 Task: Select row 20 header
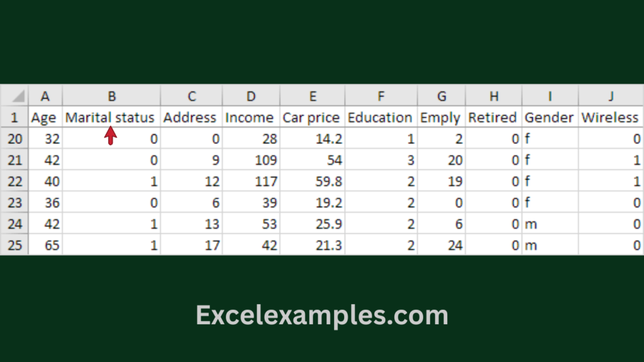[x=14, y=139]
